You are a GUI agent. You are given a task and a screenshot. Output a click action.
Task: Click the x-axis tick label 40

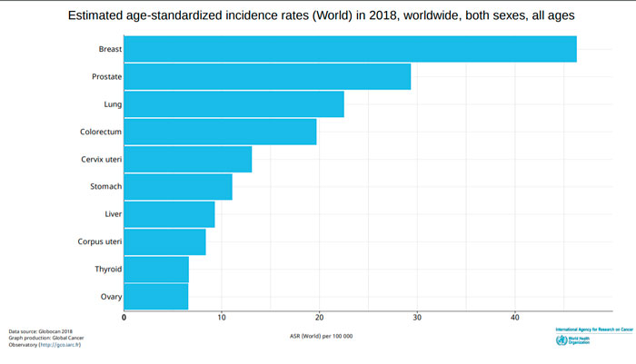pyautogui.click(x=515, y=318)
